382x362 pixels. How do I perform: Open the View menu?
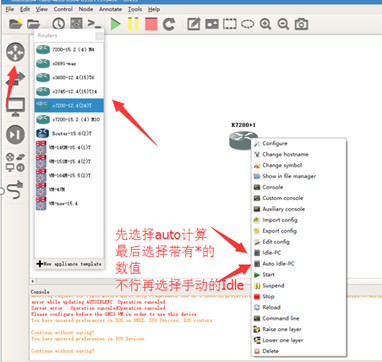pyautogui.click(x=42, y=9)
